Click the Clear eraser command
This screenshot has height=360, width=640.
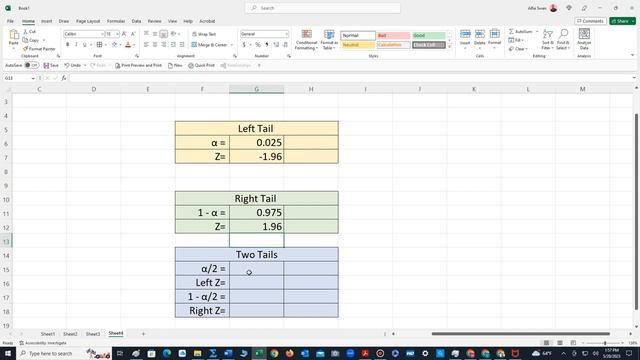[x=518, y=49]
